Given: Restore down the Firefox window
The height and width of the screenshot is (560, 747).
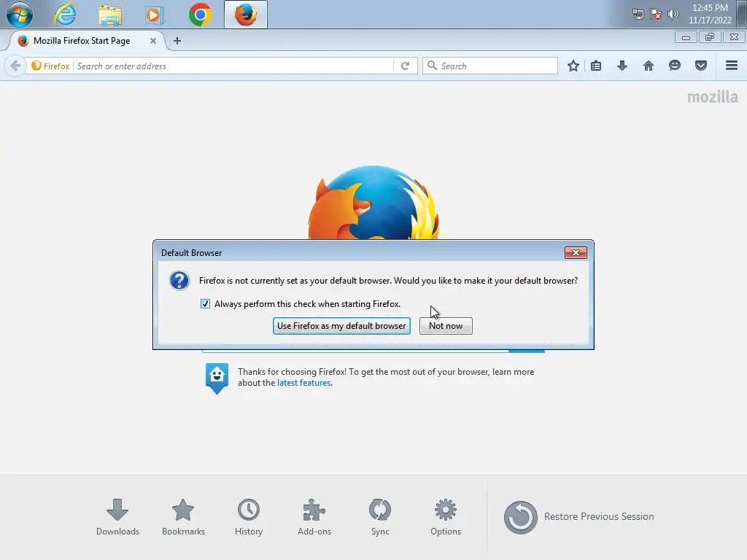Looking at the screenshot, I should pos(710,37).
